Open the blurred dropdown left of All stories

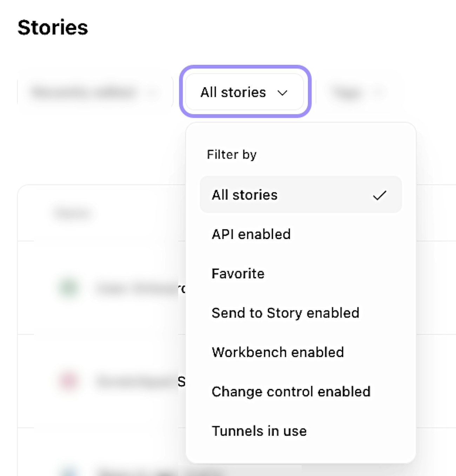pyautogui.click(x=92, y=92)
